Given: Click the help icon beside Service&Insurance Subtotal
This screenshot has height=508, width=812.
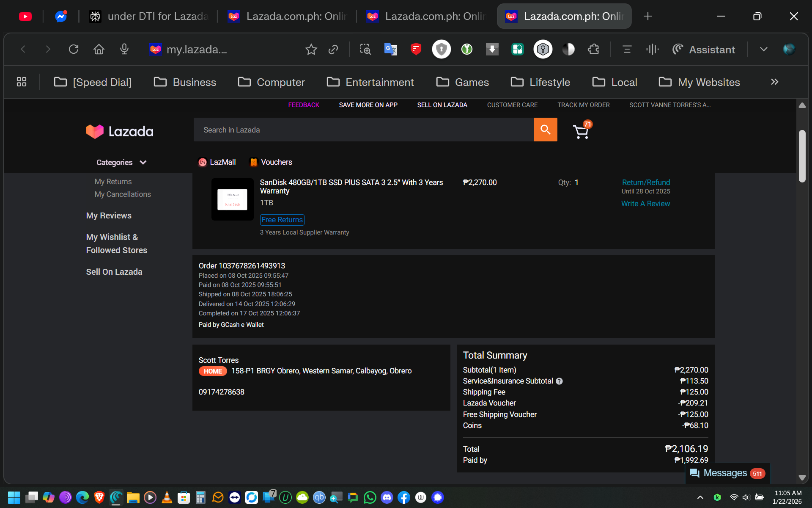Looking at the screenshot, I should [559, 381].
